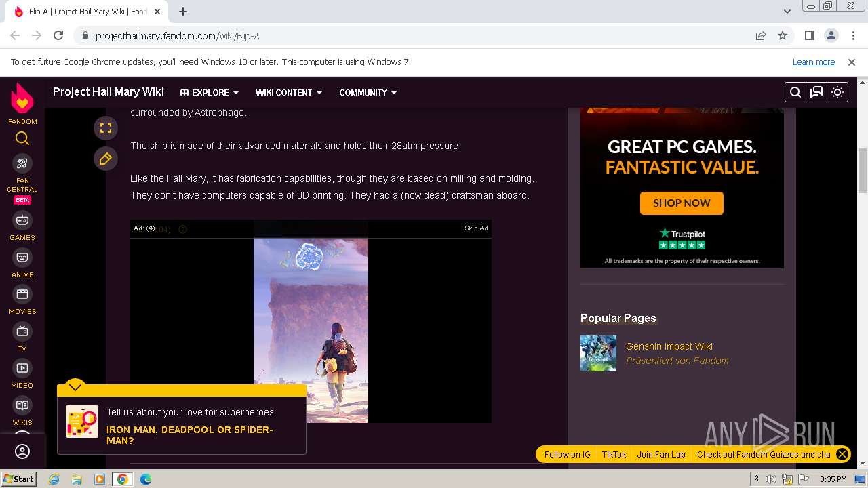This screenshot has height=488, width=868.
Task: Click the 8:35 PM taskbar clock
Action: (833, 479)
